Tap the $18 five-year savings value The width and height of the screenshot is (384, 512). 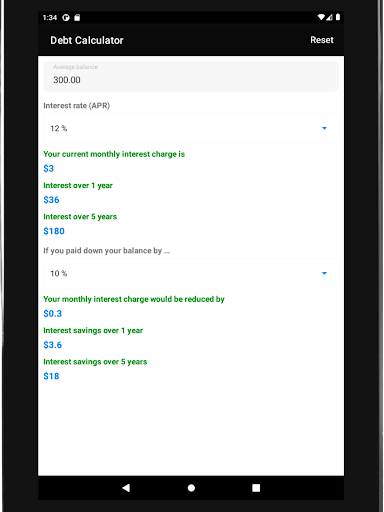coord(51,376)
